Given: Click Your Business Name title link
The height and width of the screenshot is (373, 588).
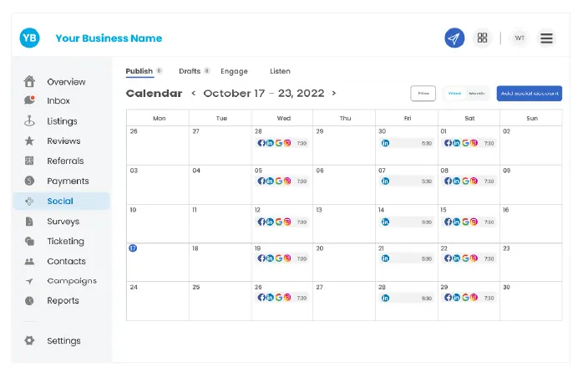Looking at the screenshot, I should [x=109, y=38].
